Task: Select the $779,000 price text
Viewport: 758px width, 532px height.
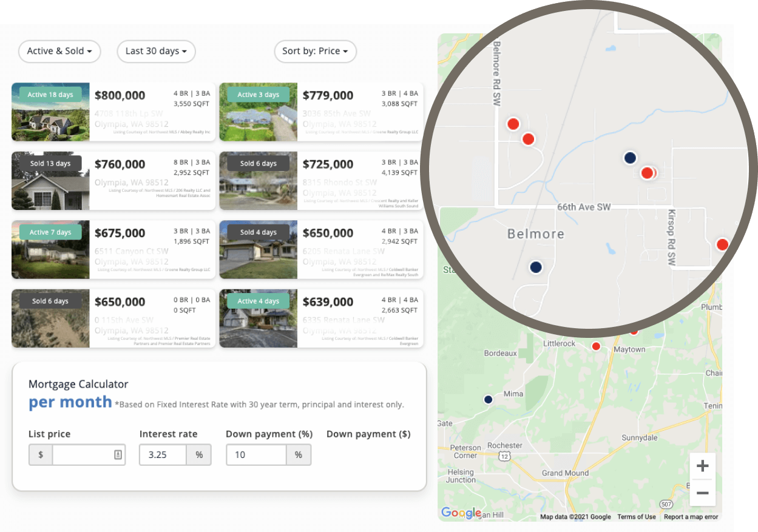Action: coord(328,95)
